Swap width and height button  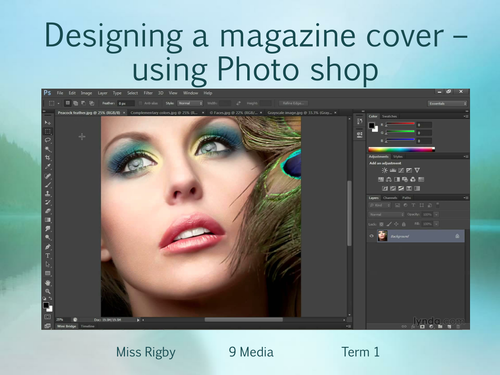click(x=238, y=103)
